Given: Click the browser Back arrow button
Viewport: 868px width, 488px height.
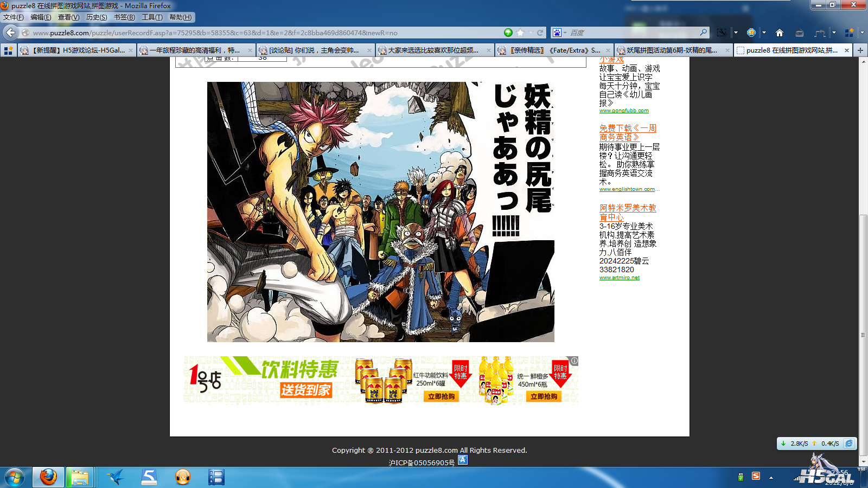Looking at the screenshot, I should tap(10, 33).
